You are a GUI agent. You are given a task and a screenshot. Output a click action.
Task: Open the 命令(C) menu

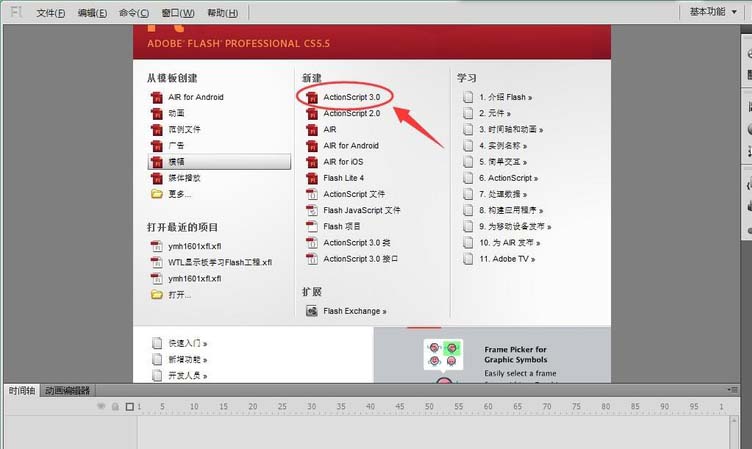(x=134, y=13)
